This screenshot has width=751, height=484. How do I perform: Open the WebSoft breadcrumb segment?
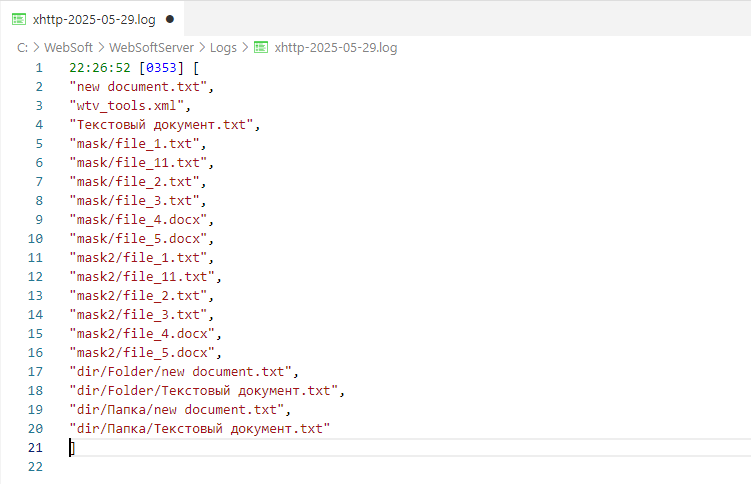point(68,47)
